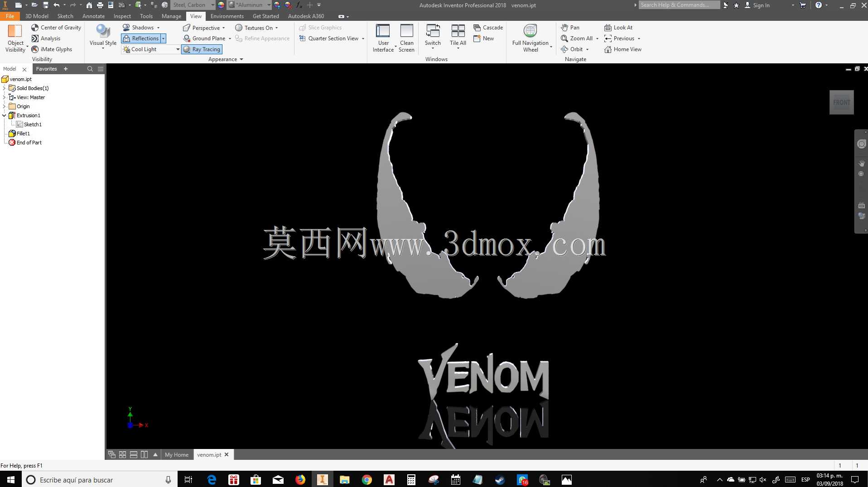
Task: Open the fx Parameters icon
Action: [x=299, y=5]
